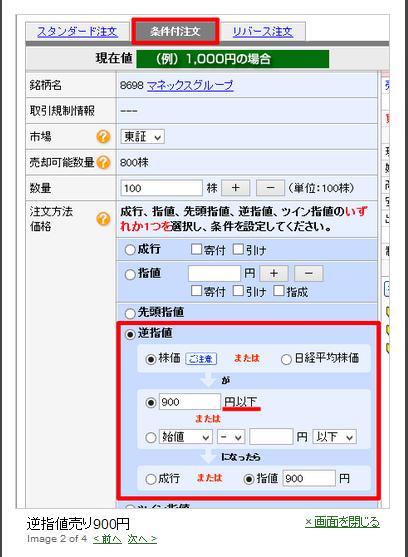This screenshot has width=408, height=557.
Task: Decrease 数量 with the minus button
Action: pyautogui.click(x=270, y=188)
